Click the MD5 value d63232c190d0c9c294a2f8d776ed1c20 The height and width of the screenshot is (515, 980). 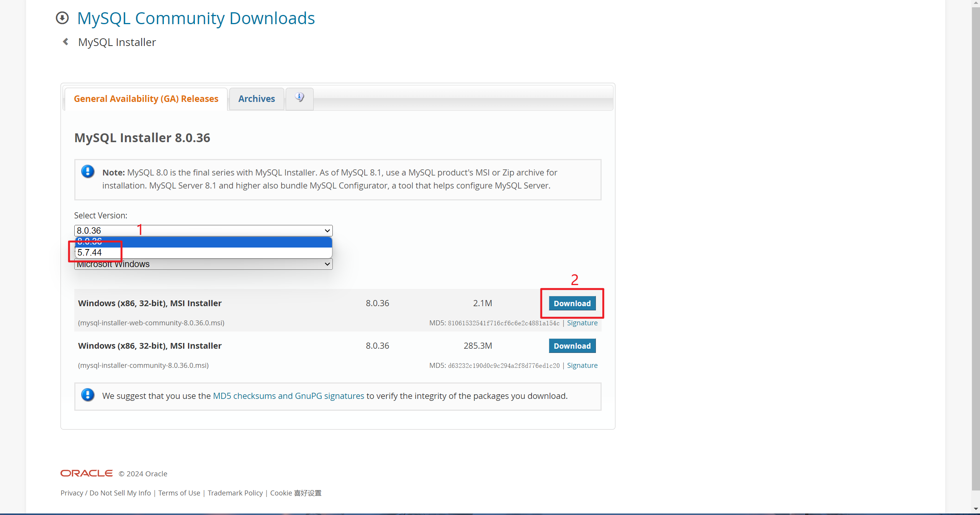[504, 366]
